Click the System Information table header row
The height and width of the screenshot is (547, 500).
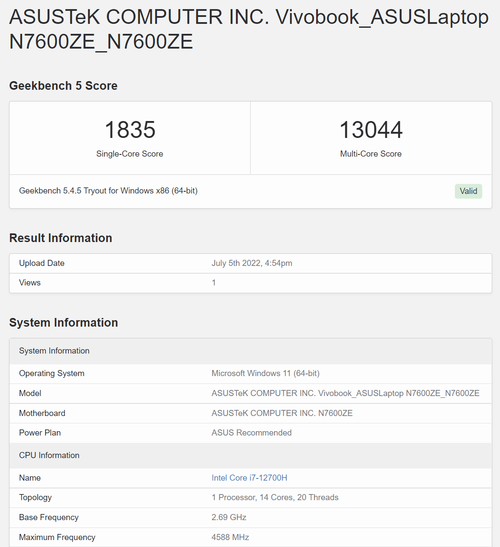point(251,351)
